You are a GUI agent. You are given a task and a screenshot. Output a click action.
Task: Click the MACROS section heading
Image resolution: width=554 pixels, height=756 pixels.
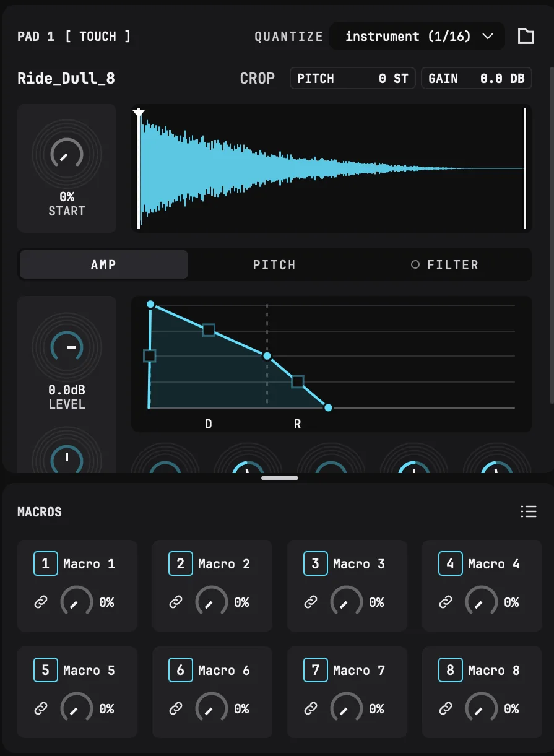tap(40, 512)
